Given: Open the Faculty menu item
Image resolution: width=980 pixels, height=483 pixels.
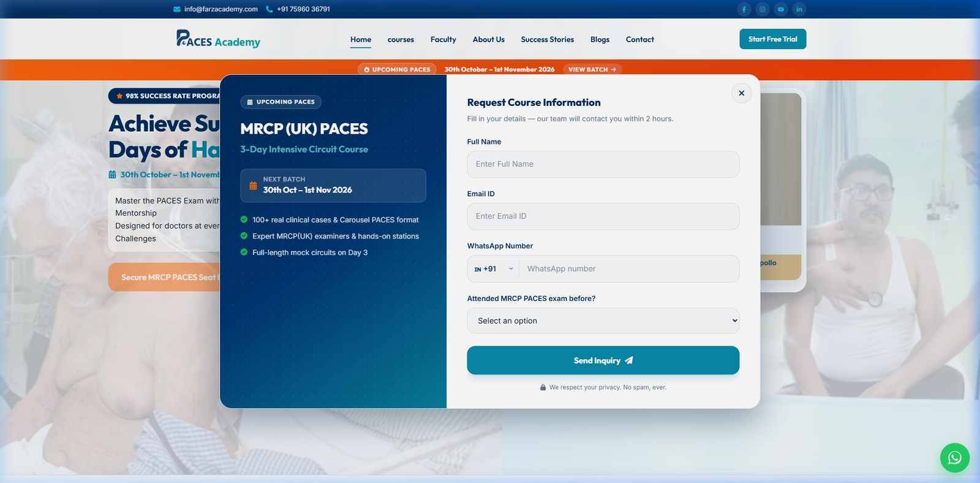Looking at the screenshot, I should pyautogui.click(x=443, y=40).
